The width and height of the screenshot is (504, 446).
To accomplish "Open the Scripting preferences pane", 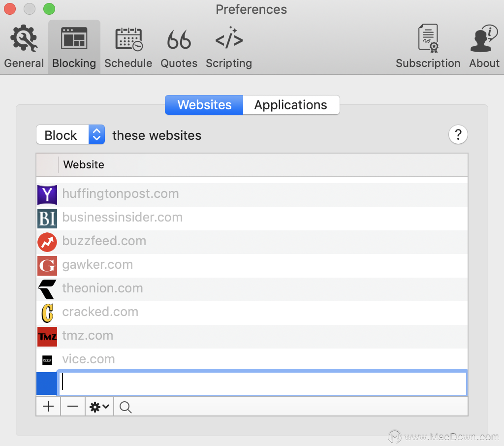I will [x=229, y=47].
